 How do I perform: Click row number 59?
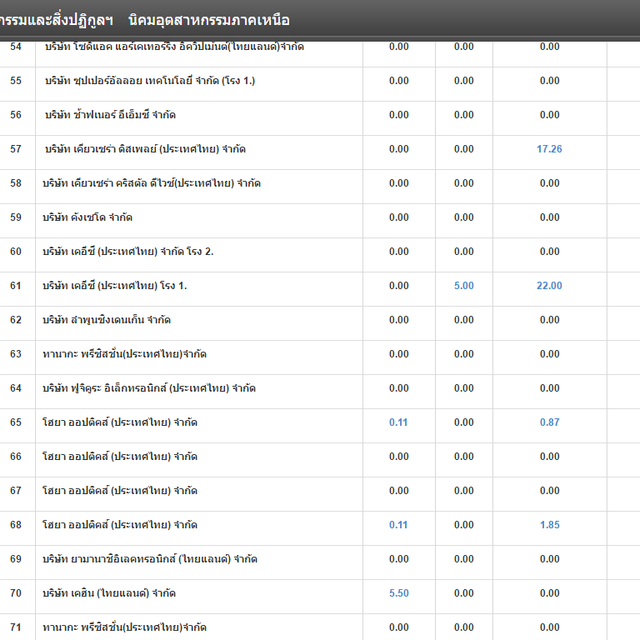[x=16, y=218]
